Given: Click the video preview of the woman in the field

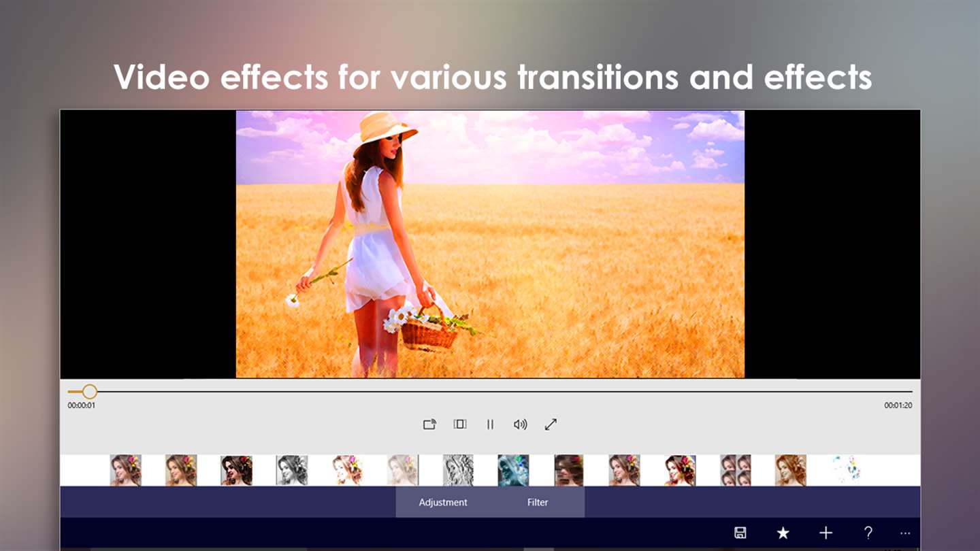Looking at the screenshot, I should pyautogui.click(x=490, y=244).
